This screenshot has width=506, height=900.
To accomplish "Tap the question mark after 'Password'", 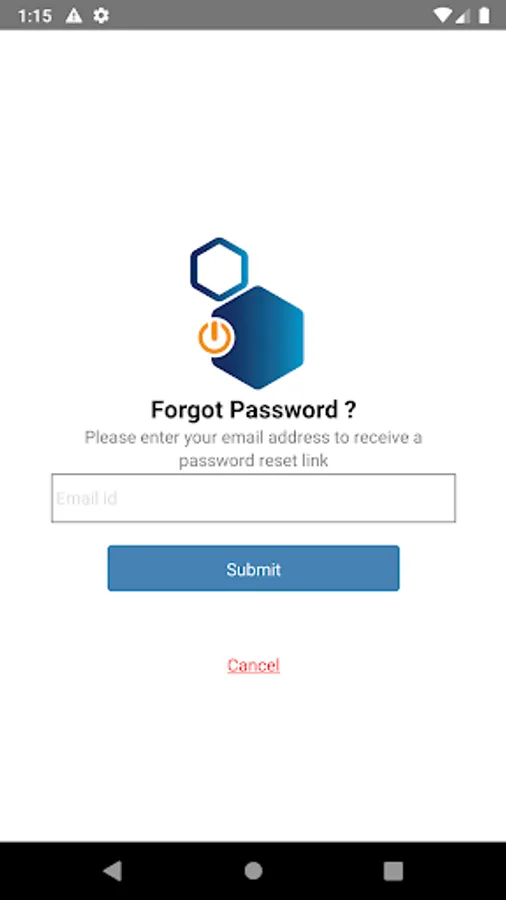I will coord(351,410).
